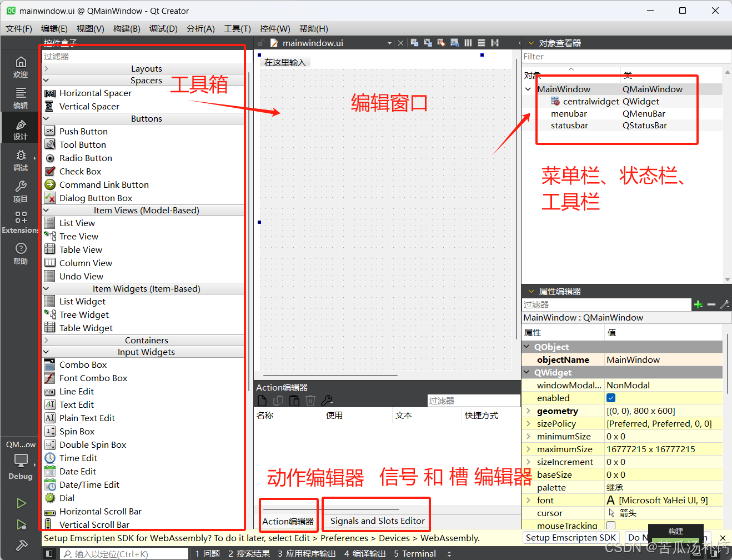Open the 编辑(E) menu
Screen dimensions: 732x560
click(54, 28)
